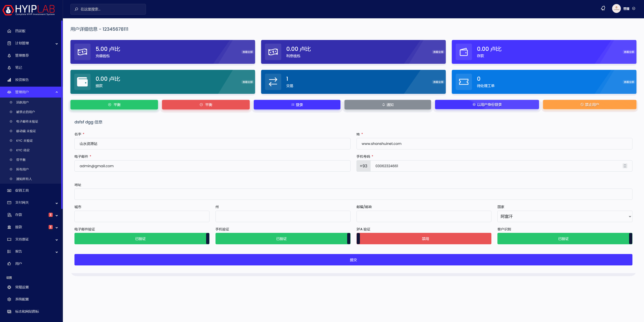Open the dashboard home icon in sidebar

tap(9, 31)
